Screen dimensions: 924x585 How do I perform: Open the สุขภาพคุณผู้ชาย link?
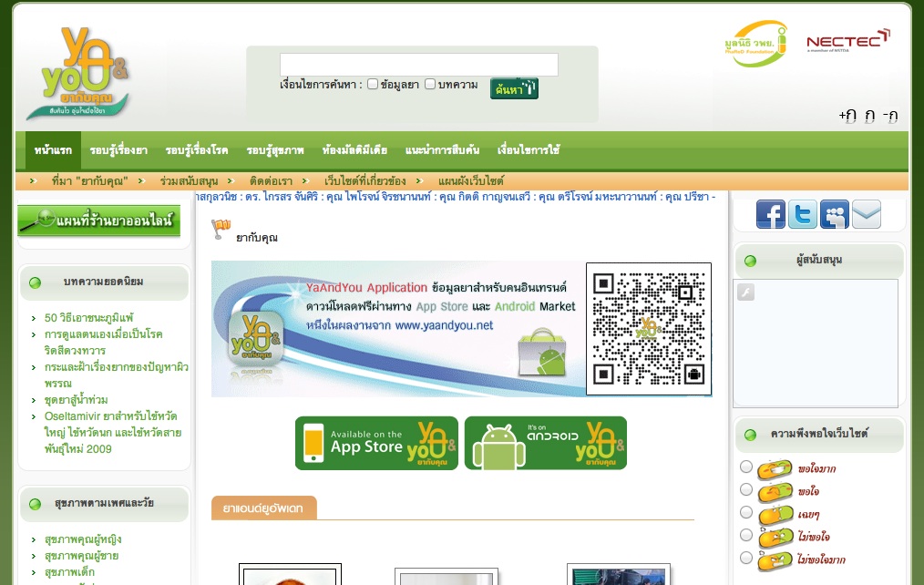click(81, 556)
